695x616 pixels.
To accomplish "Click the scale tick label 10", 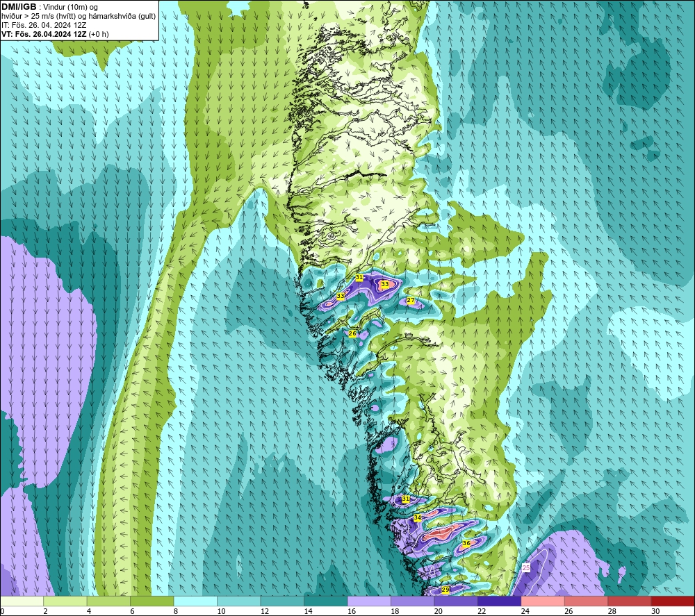I will tap(221, 611).
